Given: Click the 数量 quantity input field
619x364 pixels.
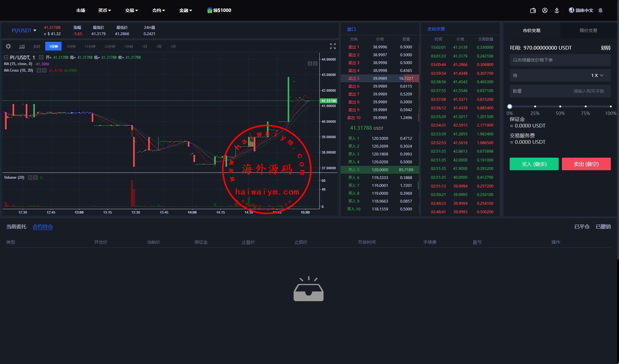Looking at the screenshot, I should tap(560, 91).
